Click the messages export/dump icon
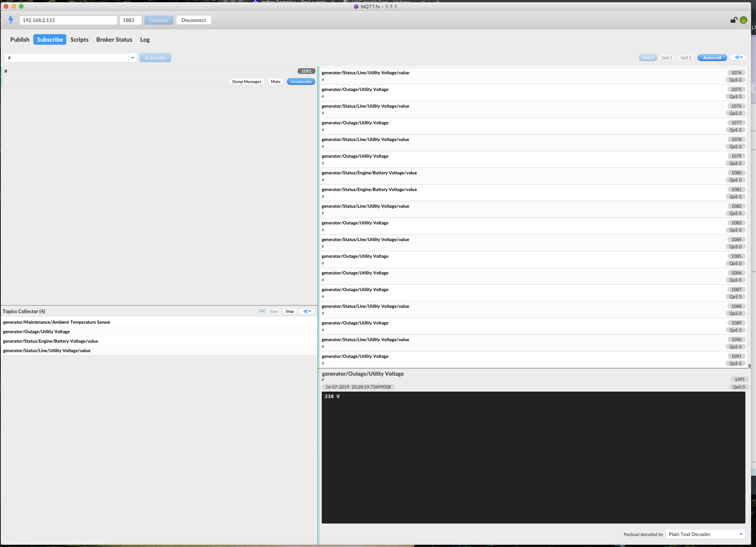Viewport: 756px width, 547px height. tap(247, 82)
